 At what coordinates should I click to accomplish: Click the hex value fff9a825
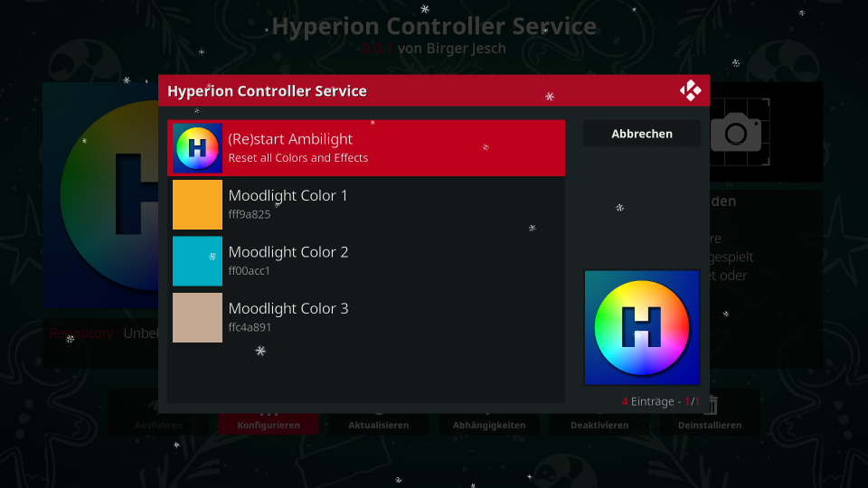[250, 214]
